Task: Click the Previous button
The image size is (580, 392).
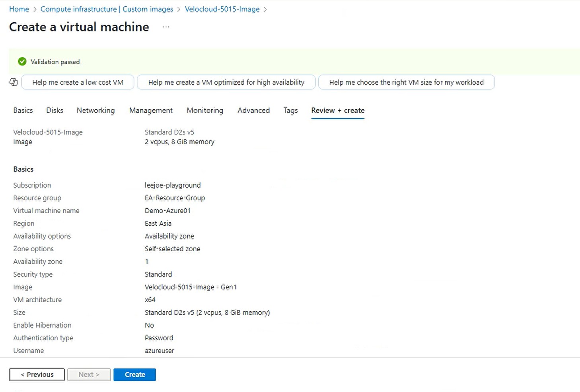Action: [37, 375]
